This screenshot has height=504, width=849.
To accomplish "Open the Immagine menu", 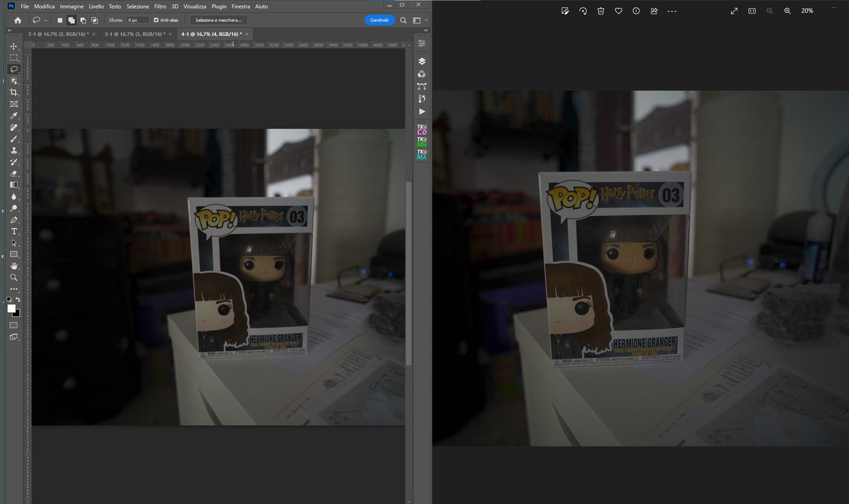I will (72, 6).
